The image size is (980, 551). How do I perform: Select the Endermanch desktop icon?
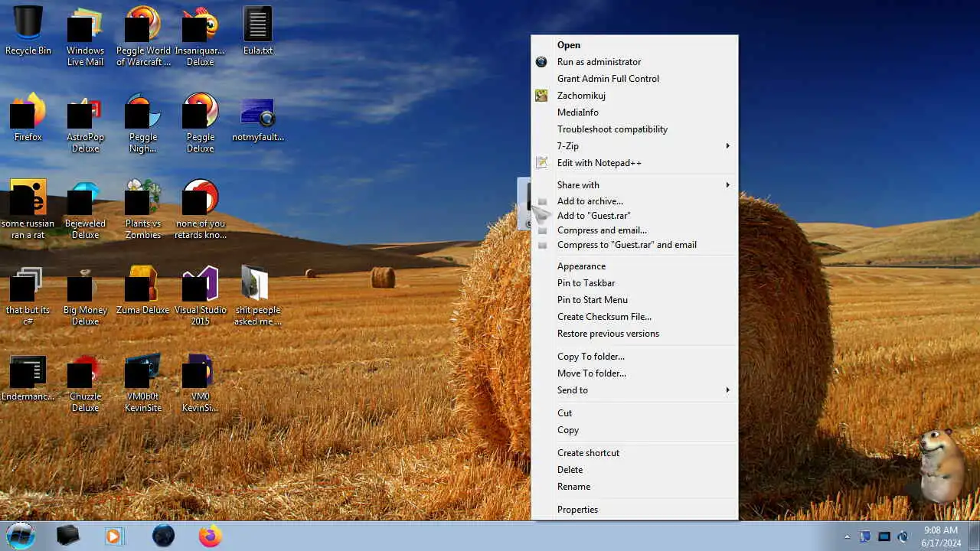(x=28, y=377)
